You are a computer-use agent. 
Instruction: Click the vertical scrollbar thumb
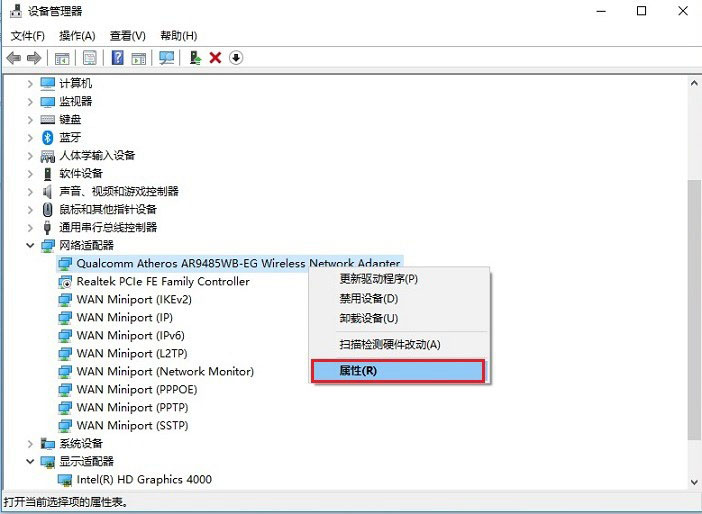(x=694, y=310)
